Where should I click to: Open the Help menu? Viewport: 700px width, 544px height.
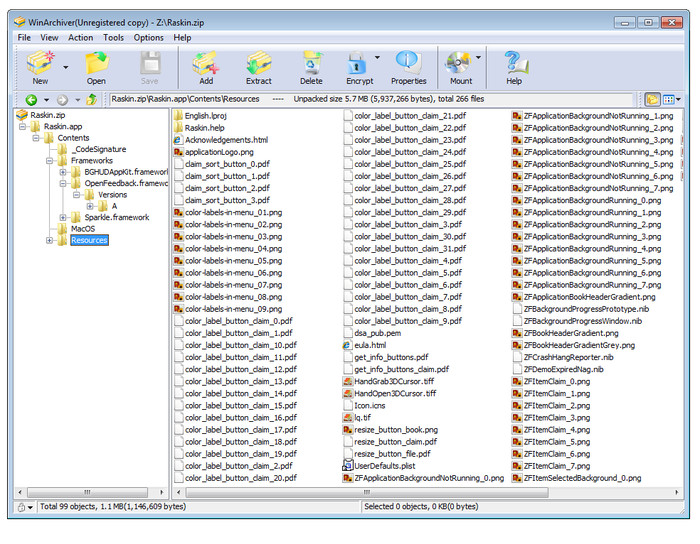tap(182, 37)
